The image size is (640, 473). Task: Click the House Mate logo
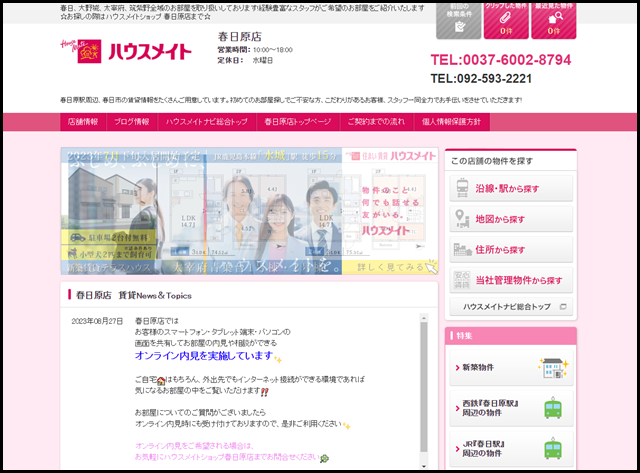point(126,51)
